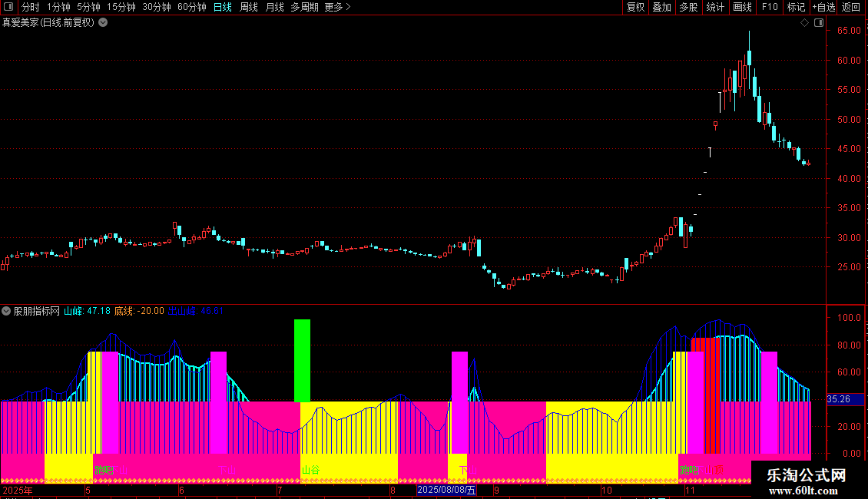Click the 65.00 price axis label
The width and height of the screenshot is (868, 499).
pyautogui.click(x=849, y=31)
